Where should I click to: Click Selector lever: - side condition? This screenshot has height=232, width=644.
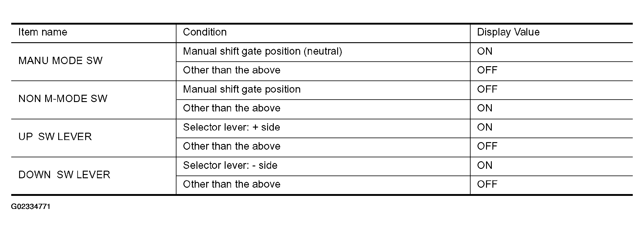[x=230, y=165]
